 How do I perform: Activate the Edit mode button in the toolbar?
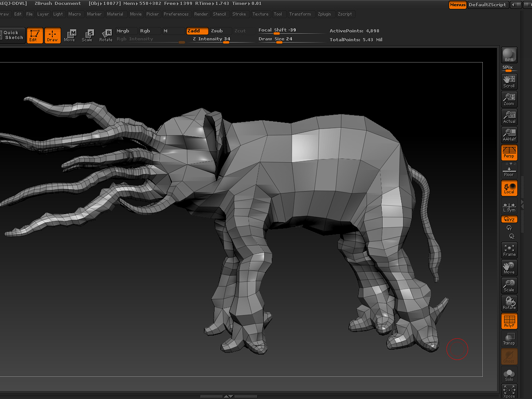(35, 35)
